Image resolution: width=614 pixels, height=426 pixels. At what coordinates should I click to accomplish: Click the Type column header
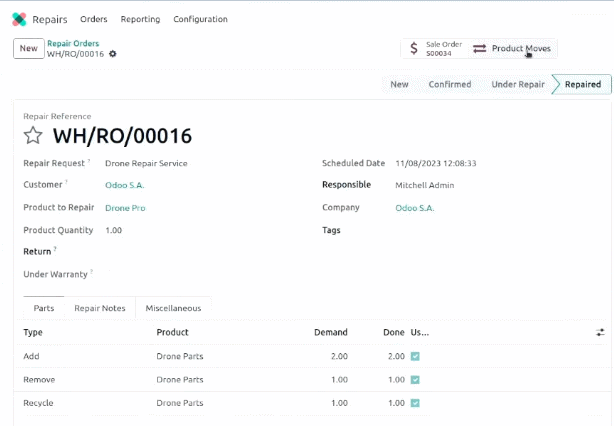pyautogui.click(x=33, y=332)
